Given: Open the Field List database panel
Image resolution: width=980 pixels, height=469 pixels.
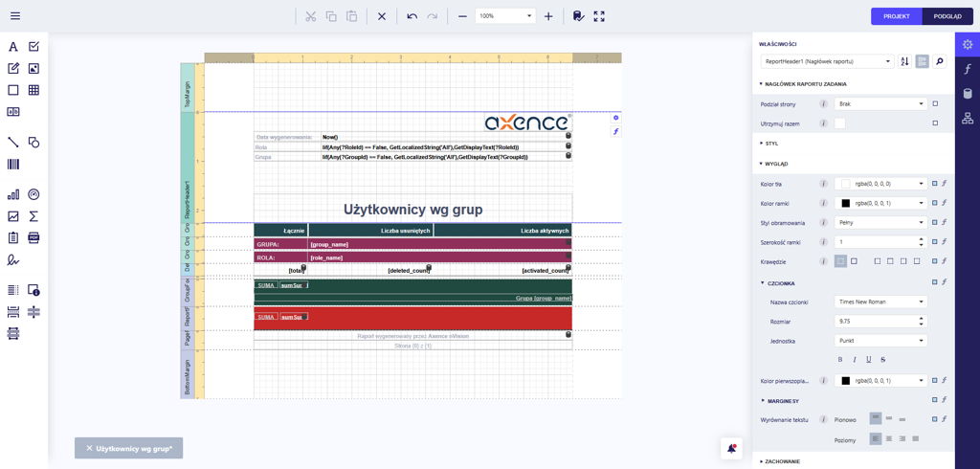Looking at the screenshot, I should (x=968, y=94).
